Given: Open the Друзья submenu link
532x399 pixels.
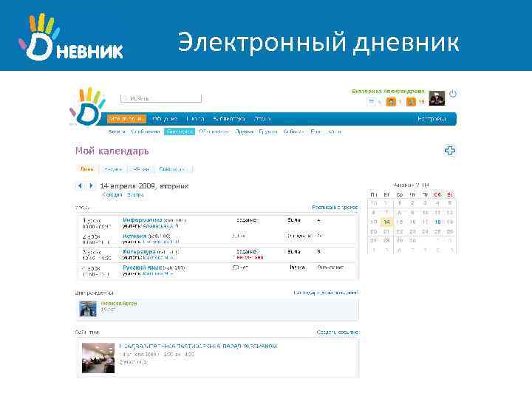Looking at the screenshot, I should pyautogui.click(x=244, y=132).
